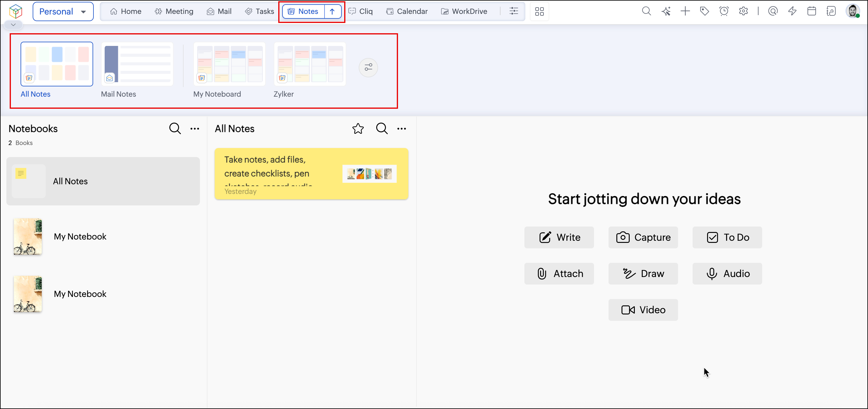Click the settings gear icon
The width and height of the screenshot is (868, 409).
[x=743, y=11]
